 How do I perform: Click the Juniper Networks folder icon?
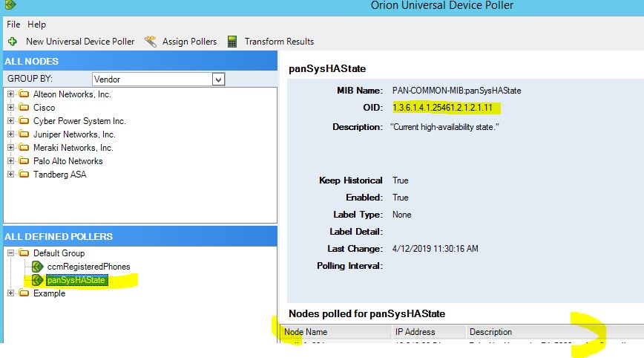[24, 134]
